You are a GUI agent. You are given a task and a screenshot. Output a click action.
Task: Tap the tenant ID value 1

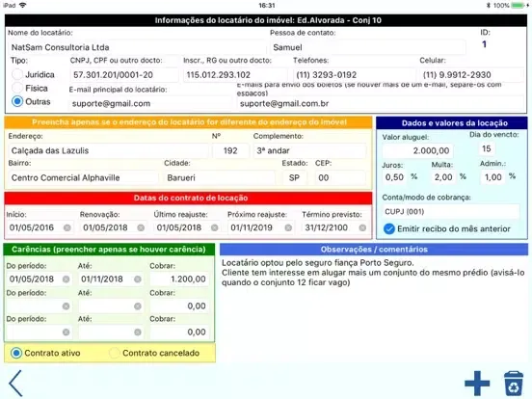[x=484, y=44]
